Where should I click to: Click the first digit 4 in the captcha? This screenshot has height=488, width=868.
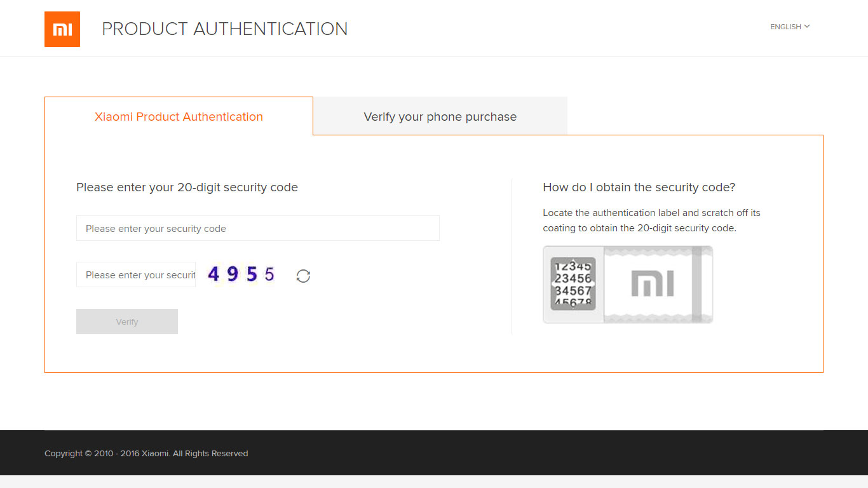pyautogui.click(x=214, y=274)
